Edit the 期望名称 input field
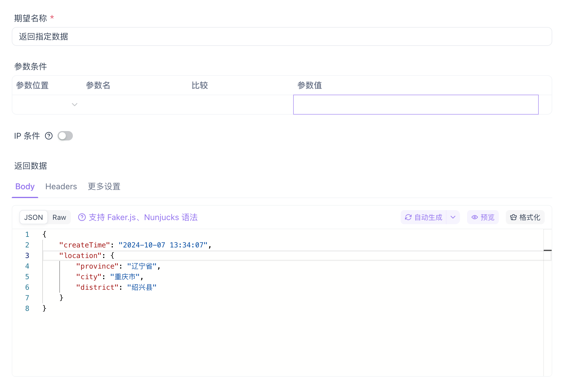 (282, 36)
